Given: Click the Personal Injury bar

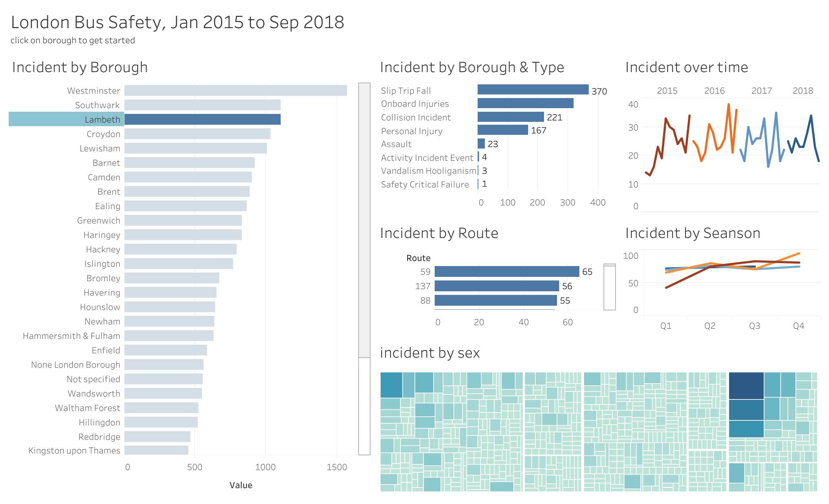Looking at the screenshot, I should (x=503, y=130).
